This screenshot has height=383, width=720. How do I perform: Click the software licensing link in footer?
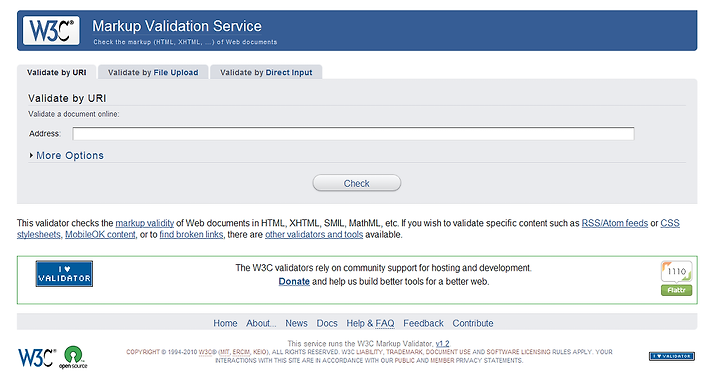518,352
